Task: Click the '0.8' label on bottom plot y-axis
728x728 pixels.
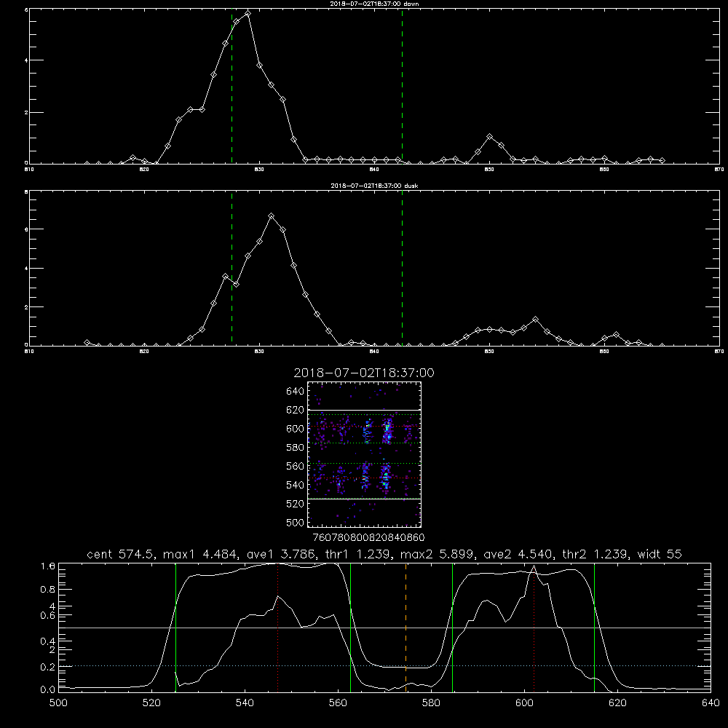Action: (x=48, y=590)
